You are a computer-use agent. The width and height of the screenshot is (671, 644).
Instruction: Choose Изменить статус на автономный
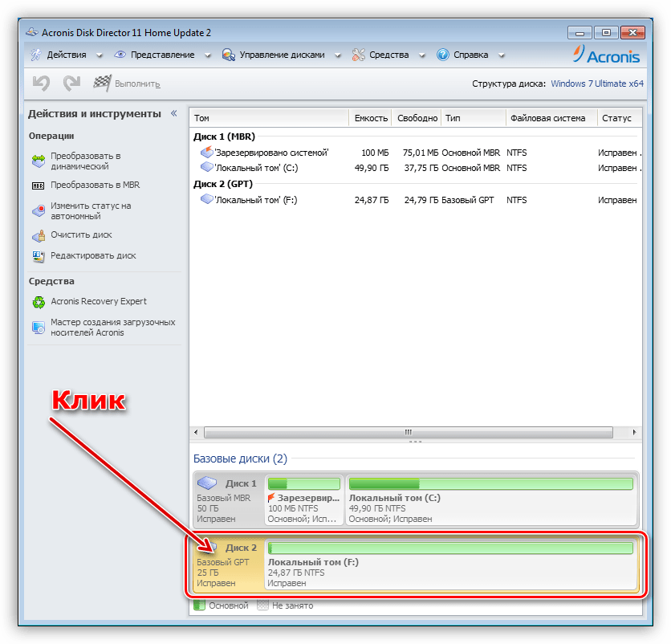click(x=91, y=210)
